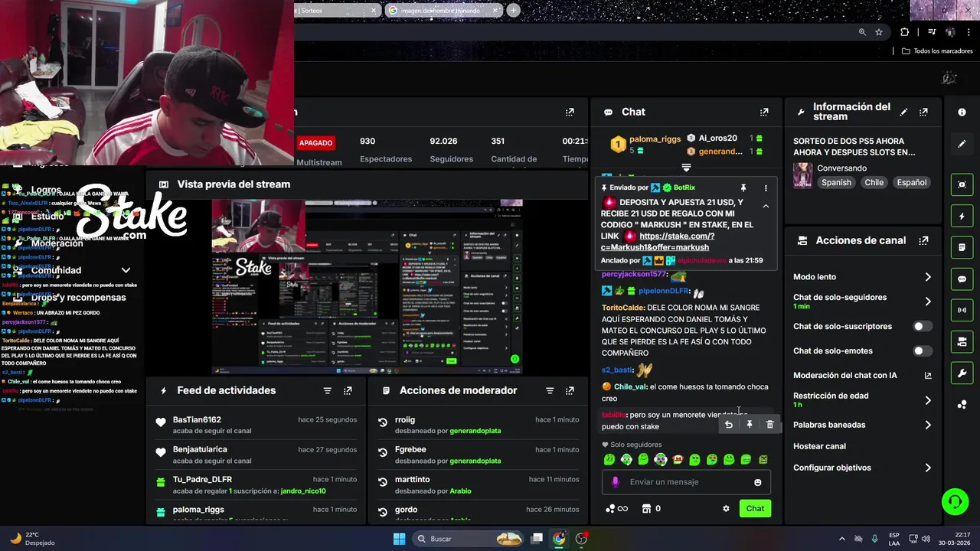Image resolution: width=980 pixels, height=551 pixels.
Task: Open the green headset support button
Action: coord(955,502)
